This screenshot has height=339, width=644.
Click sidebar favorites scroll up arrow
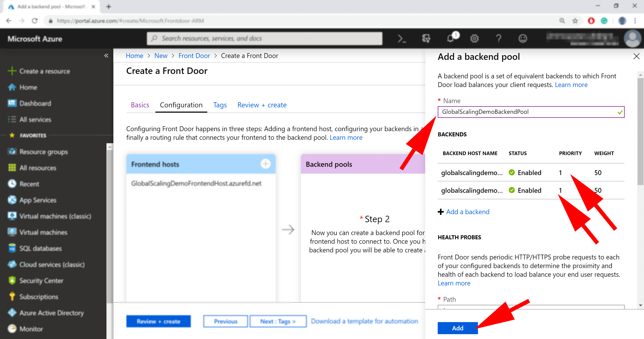(x=109, y=147)
